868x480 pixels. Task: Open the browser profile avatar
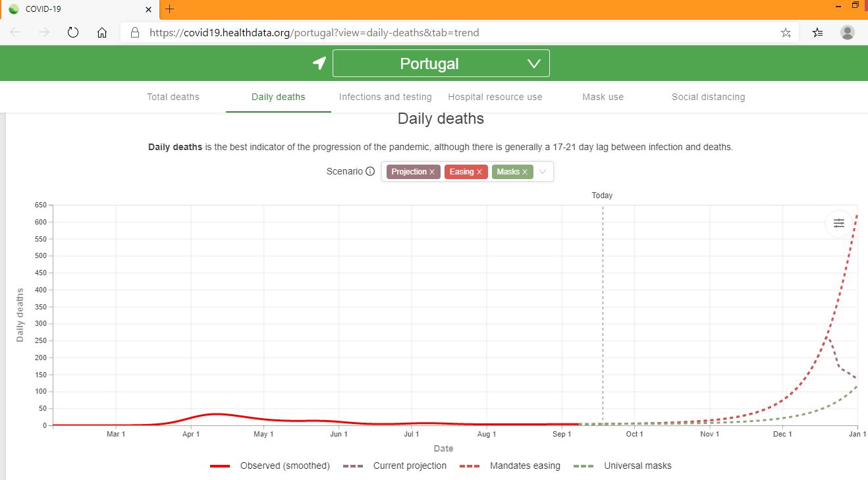coord(848,32)
